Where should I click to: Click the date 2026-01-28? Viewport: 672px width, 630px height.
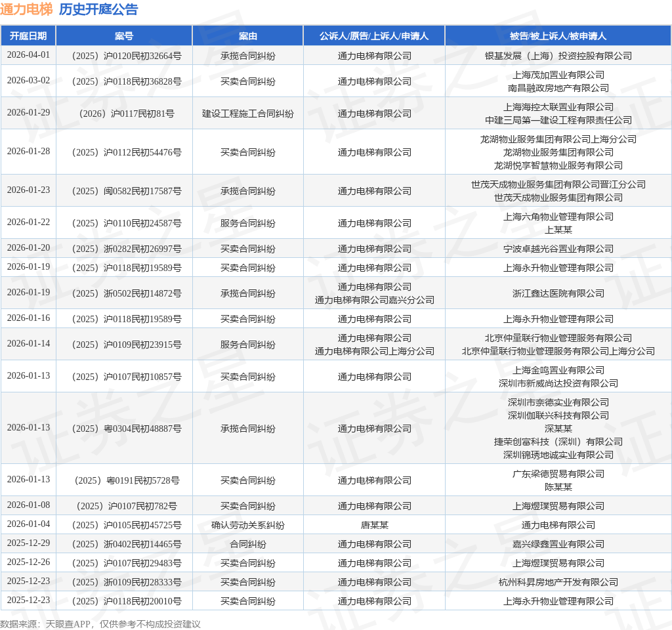point(28,152)
